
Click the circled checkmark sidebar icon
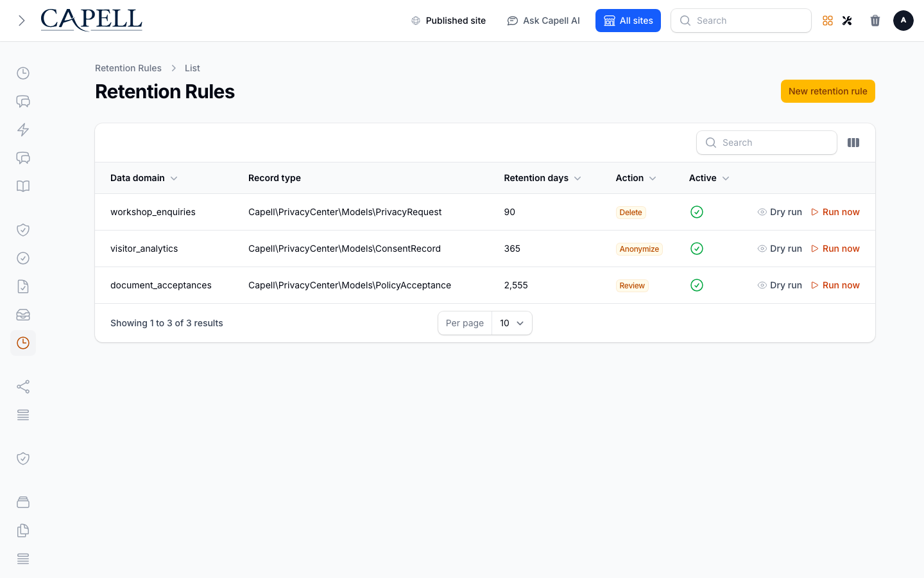coord(23,258)
